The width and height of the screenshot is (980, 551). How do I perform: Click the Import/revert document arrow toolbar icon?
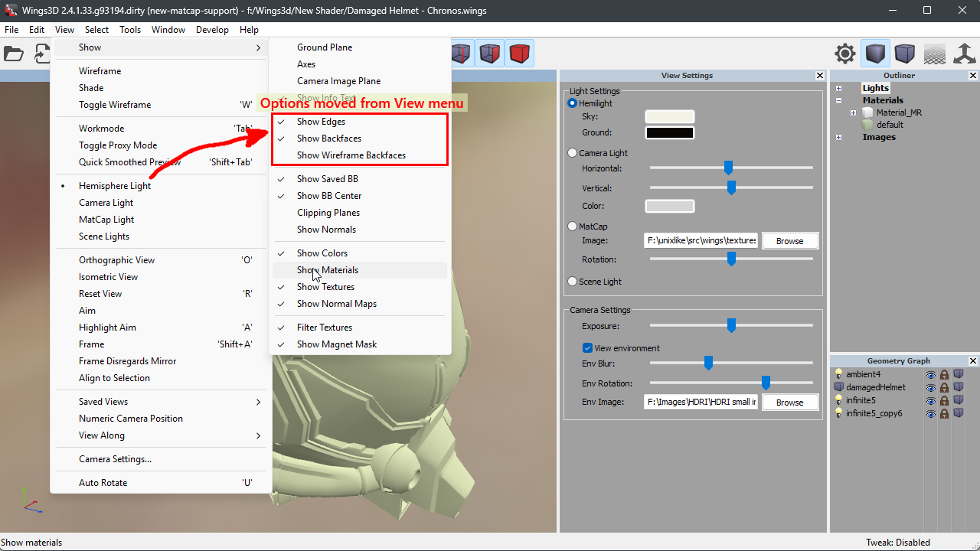point(41,54)
